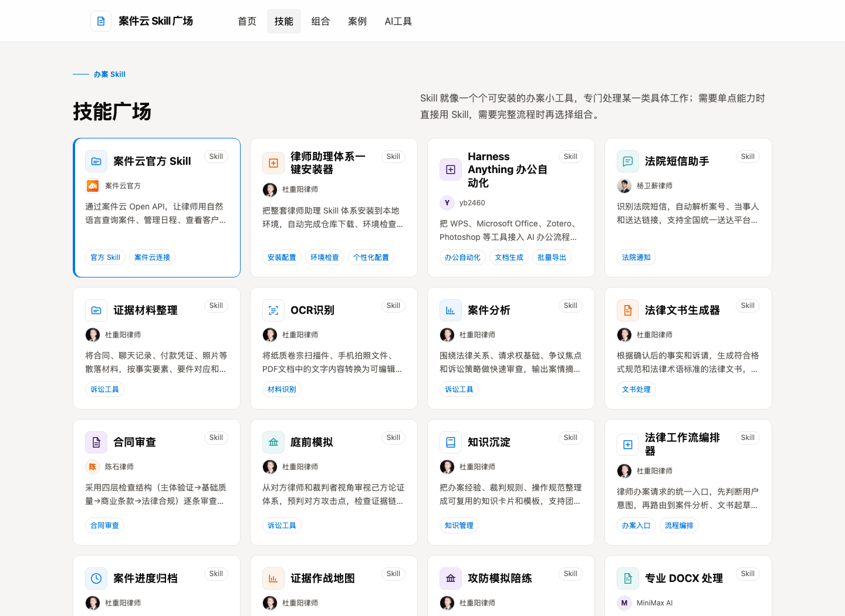The width and height of the screenshot is (845, 616).
Task: Open the AI工具 nav tab
Action: (x=398, y=21)
